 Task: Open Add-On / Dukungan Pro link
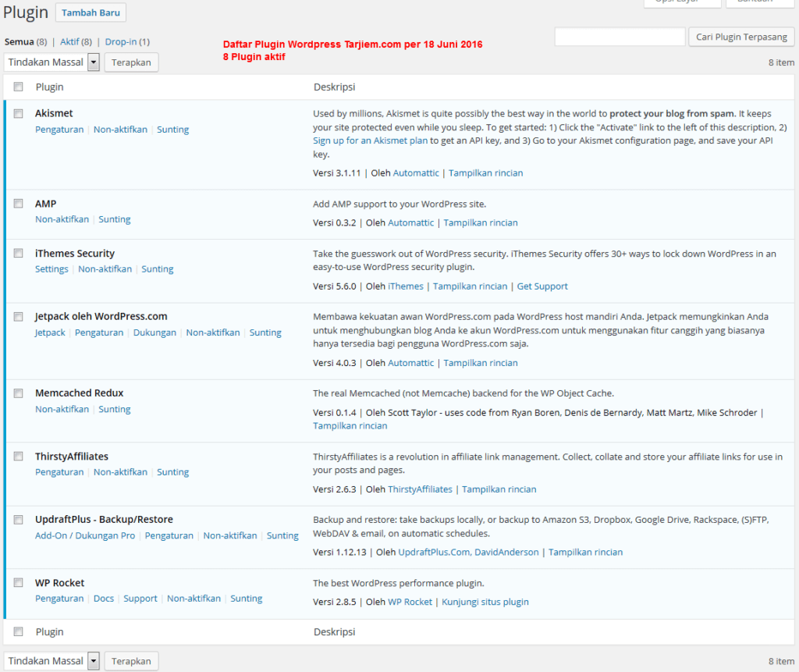click(x=85, y=535)
